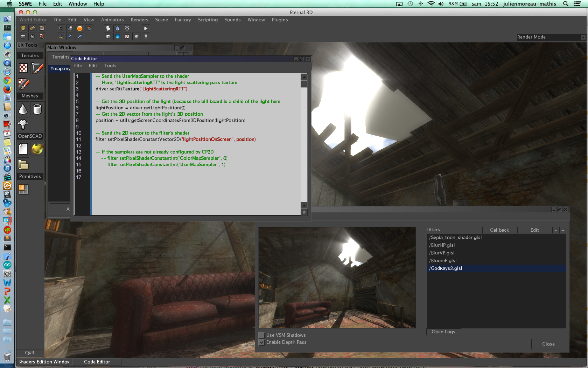The image size is (588, 368).
Task: Switch to the Code Editor bottom tab
Action: coord(97,362)
